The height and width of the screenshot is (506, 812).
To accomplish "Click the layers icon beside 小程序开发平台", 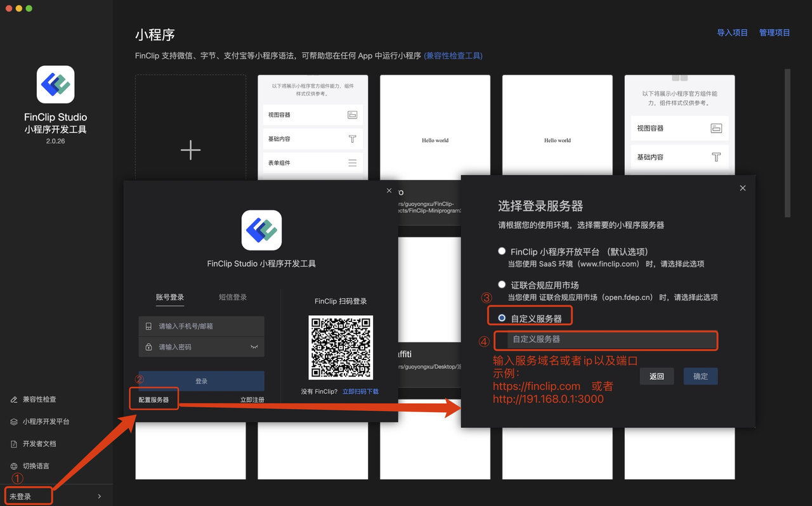I will (14, 422).
